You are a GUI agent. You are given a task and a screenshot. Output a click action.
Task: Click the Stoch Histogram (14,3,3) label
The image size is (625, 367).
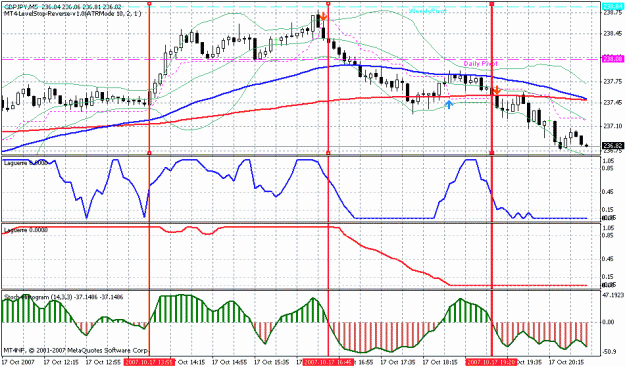(x=63, y=297)
